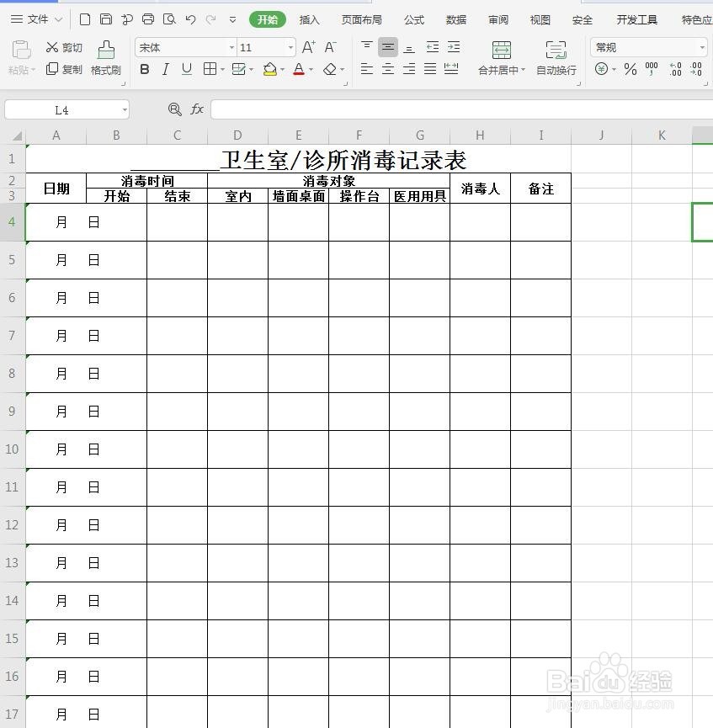
Task: Toggle Middle Align (highlighted) button
Action: pos(388,47)
